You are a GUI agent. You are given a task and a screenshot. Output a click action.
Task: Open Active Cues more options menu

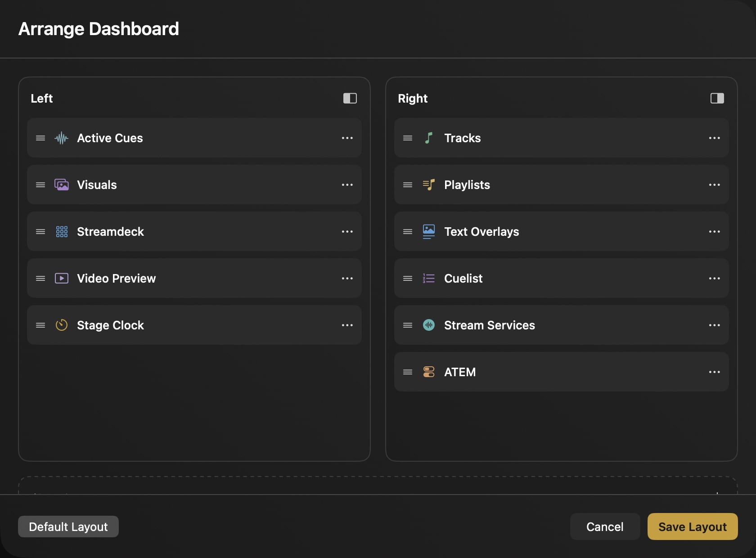click(347, 138)
